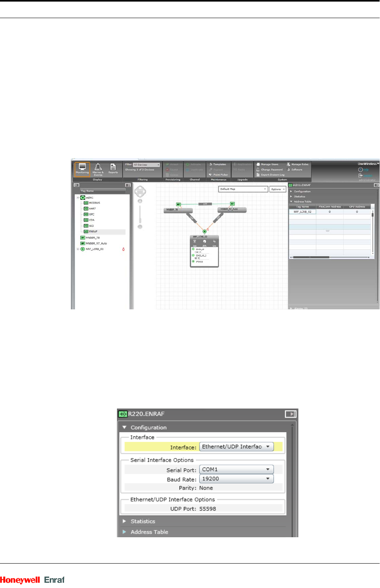Screen dimensions: 380x588
Task: Open the All Devices filter dropdown
Action: coord(146,165)
